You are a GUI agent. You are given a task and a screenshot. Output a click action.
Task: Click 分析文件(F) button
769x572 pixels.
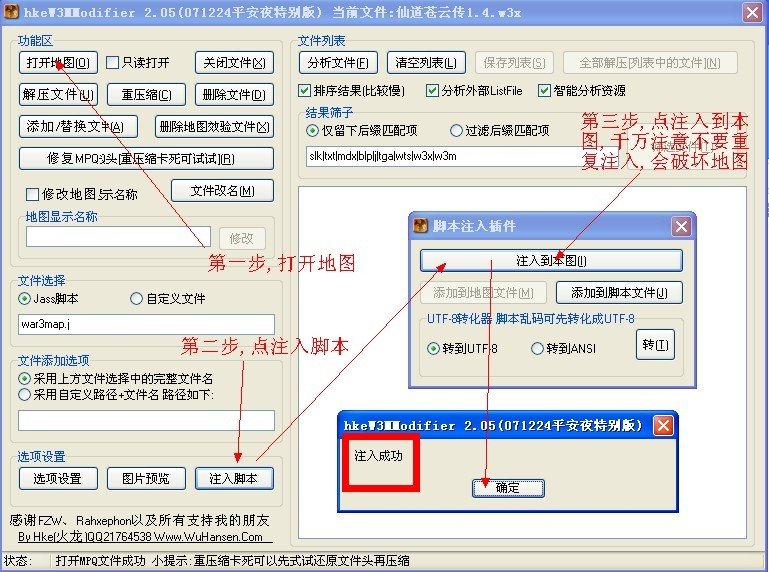coord(338,63)
